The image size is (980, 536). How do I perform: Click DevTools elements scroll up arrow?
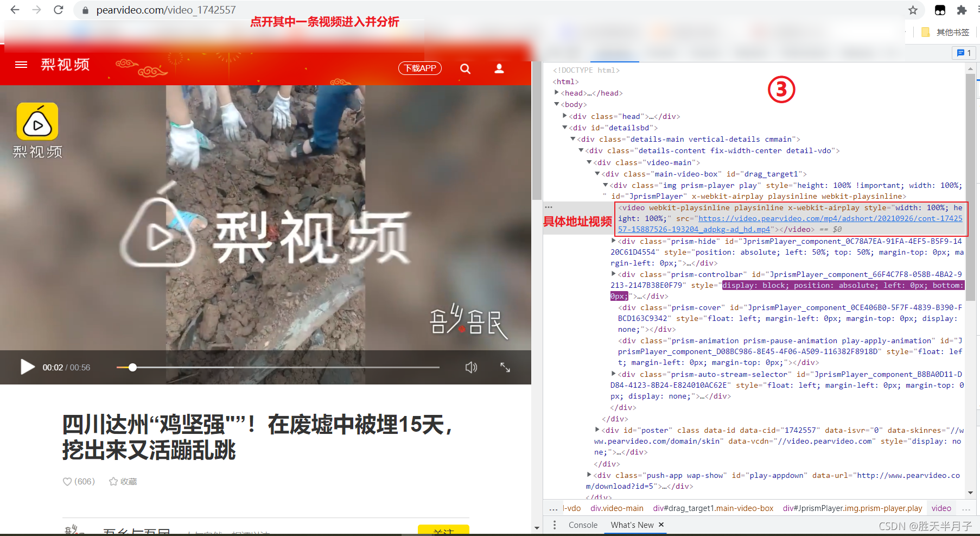coord(970,69)
